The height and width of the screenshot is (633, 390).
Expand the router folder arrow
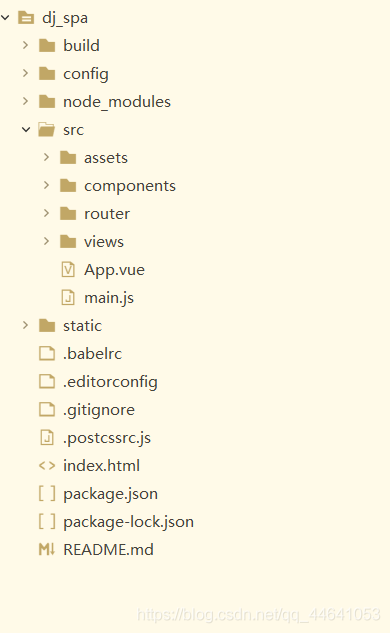point(46,213)
